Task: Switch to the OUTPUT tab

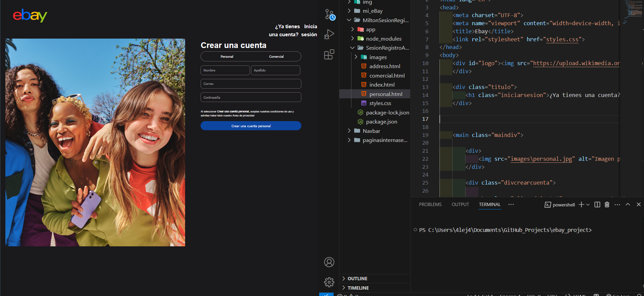Action: tap(460, 205)
